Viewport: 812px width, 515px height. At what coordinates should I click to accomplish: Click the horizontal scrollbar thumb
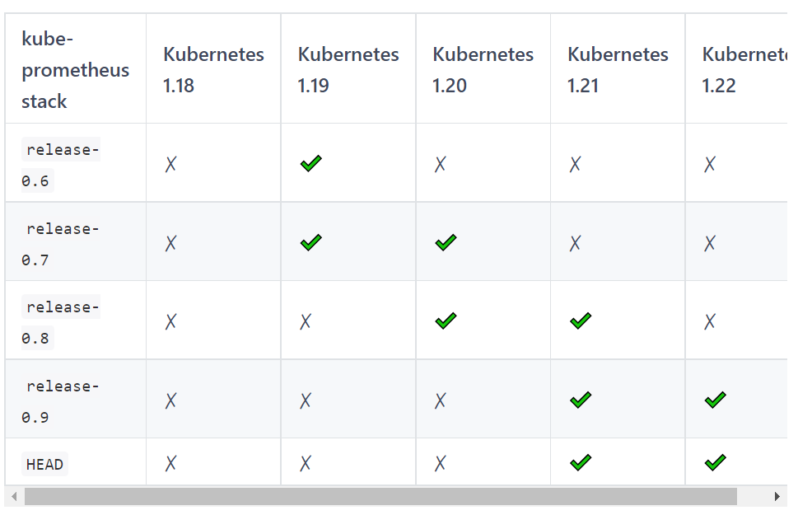pyautogui.click(x=380, y=496)
